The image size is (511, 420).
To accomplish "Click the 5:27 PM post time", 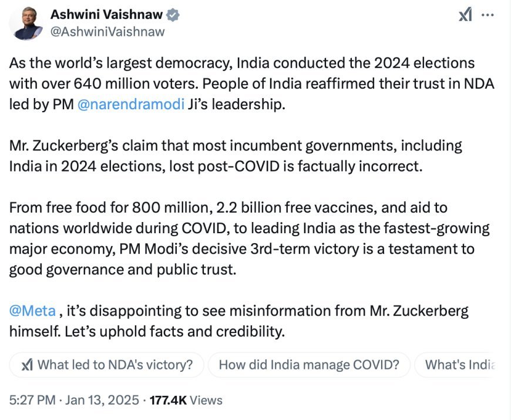I will pos(32,400).
